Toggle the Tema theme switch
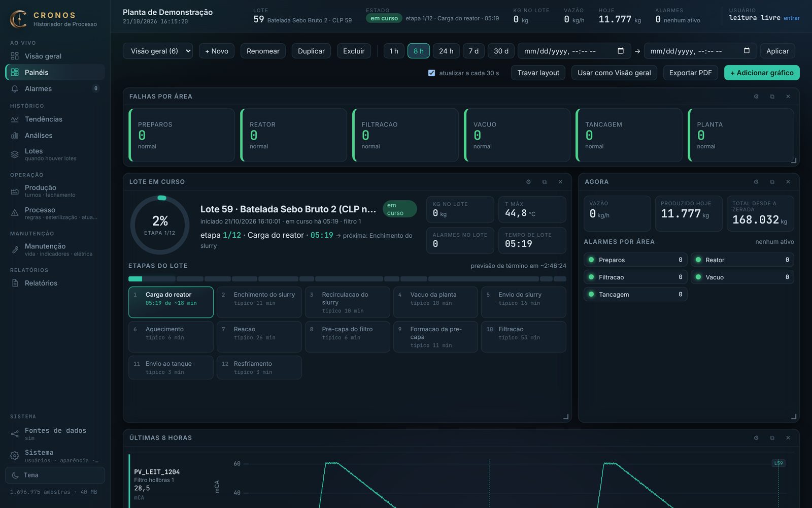 click(x=55, y=475)
